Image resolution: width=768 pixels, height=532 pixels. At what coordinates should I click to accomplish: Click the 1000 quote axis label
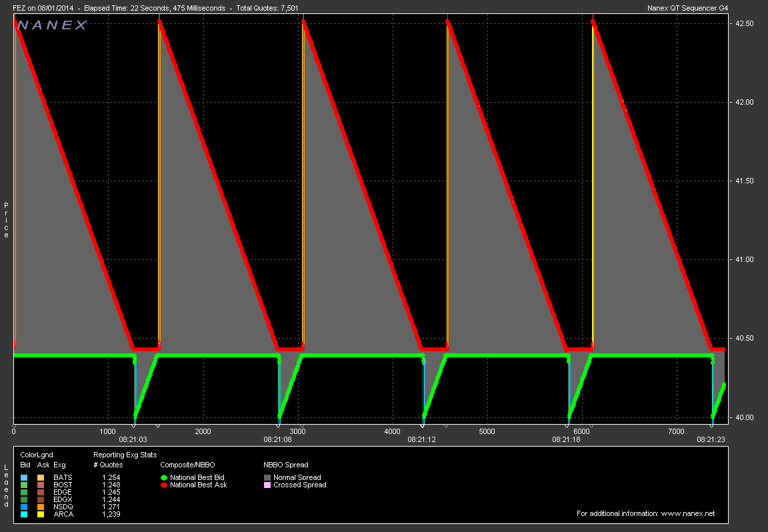coord(108,431)
